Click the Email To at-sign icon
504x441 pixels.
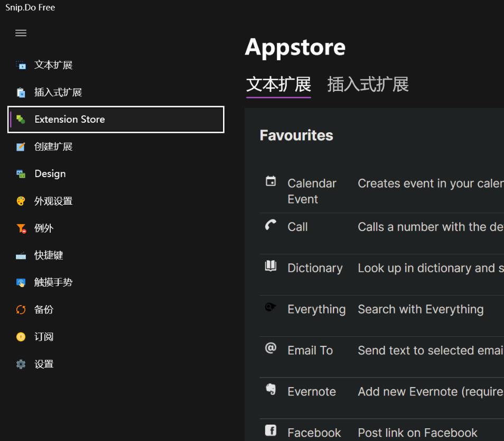270,348
